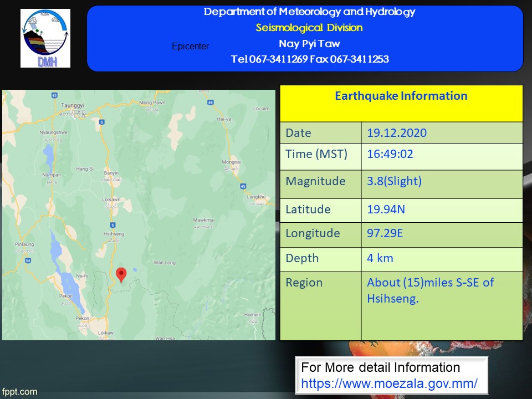This screenshot has height=399, width=532.
Task: Select the Taunggyi city label on the map
Action: point(73,105)
